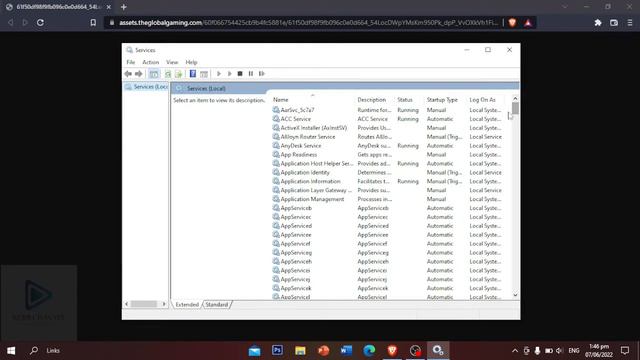Open Brave wallet icon
This screenshot has width=640, height=360.
pyautogui.click(x=614, y=23)
